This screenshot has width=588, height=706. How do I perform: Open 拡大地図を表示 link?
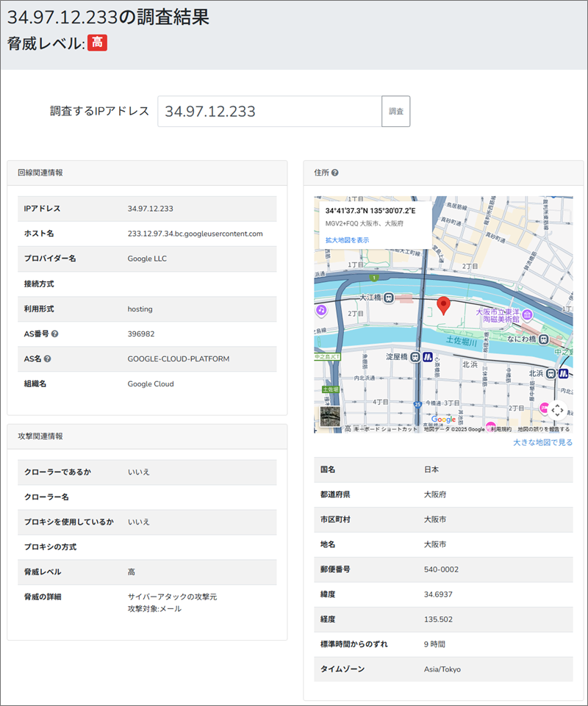tap(347, 240)
